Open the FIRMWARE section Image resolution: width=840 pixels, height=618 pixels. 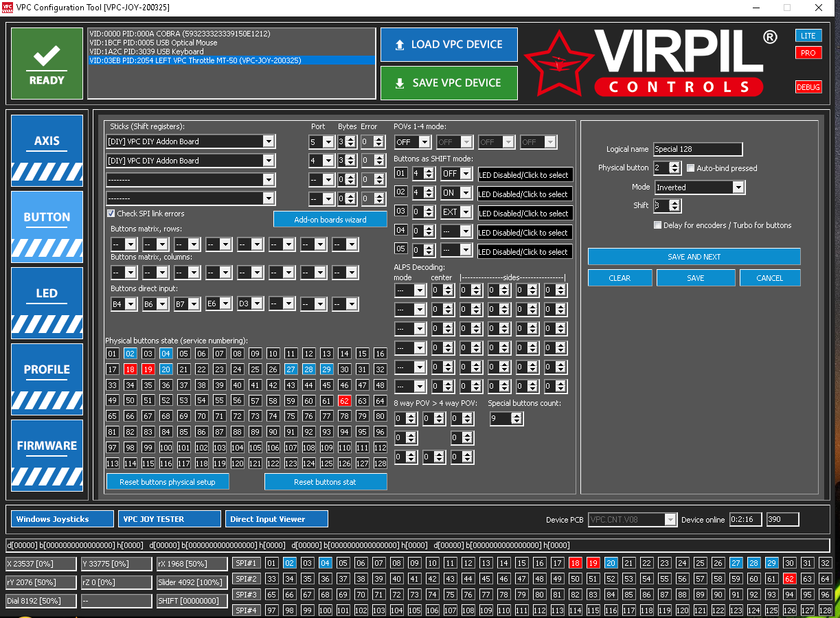pos(47,455)
